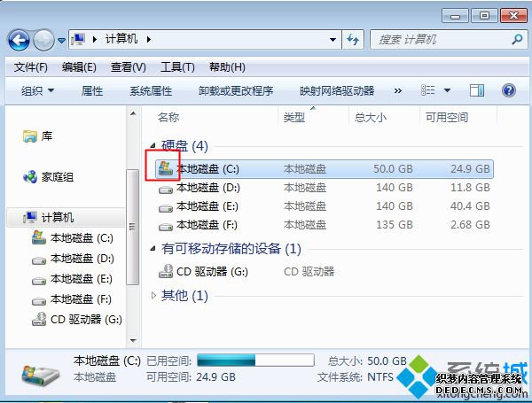Viewport: 532px width, 403px height.
Task: Click the 40.4 GB free space of drive E:
Action: point(470,205)
